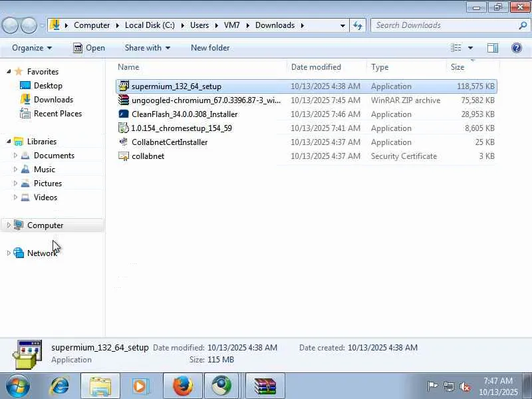The image size is (532, 399).
Task: Expand the Computer tree node
Action: [9, 225]
